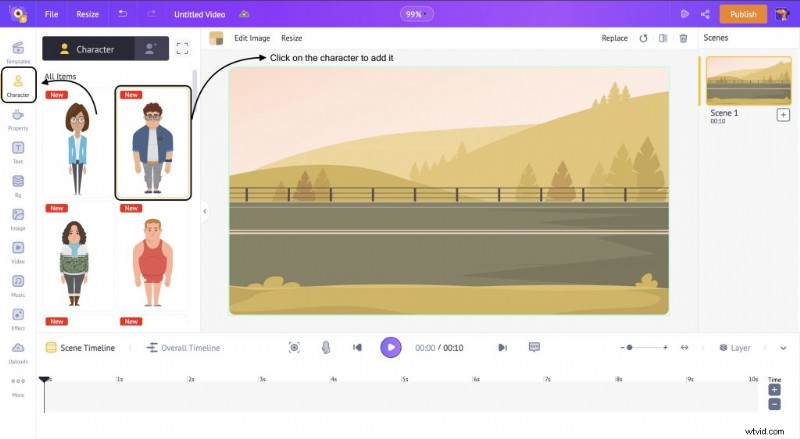
Task: Open the subtitle icon in timeline
Action: tap(534, 347)
